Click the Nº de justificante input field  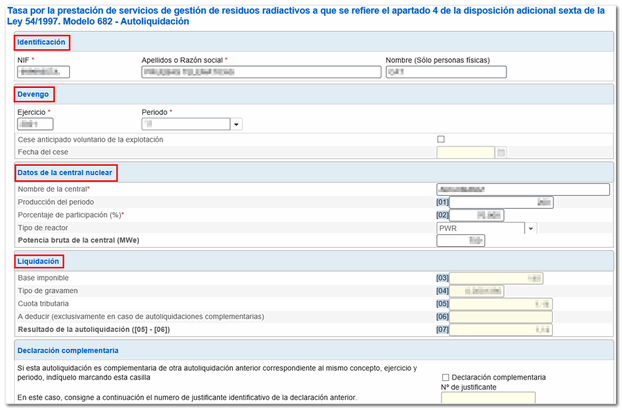click(474, 399)
